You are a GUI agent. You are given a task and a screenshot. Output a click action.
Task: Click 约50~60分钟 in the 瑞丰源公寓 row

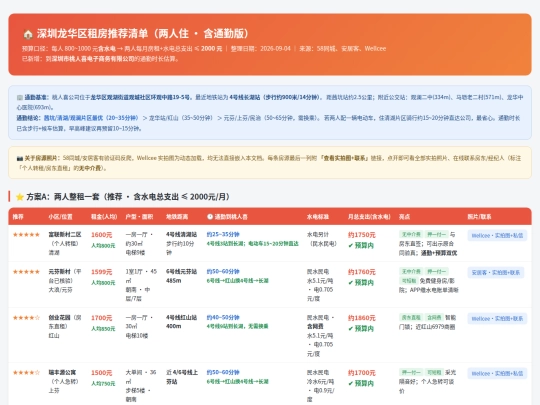pos(223,372)
